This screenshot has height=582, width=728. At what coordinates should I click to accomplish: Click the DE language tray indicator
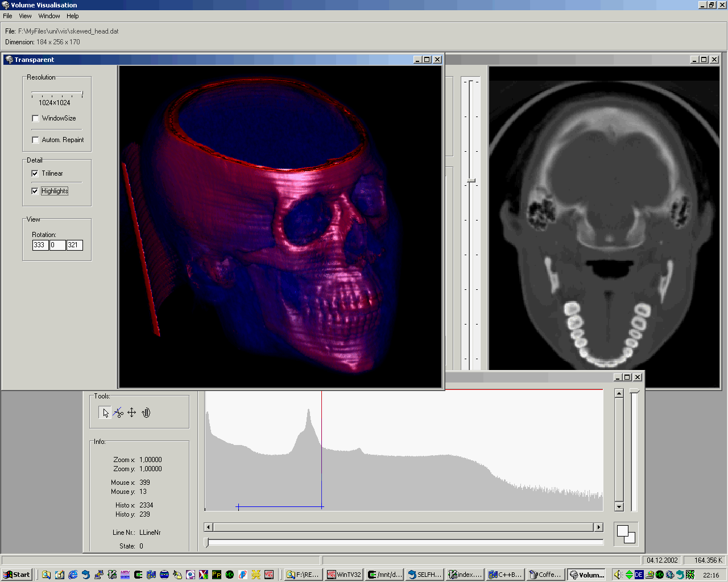point(639,575)
